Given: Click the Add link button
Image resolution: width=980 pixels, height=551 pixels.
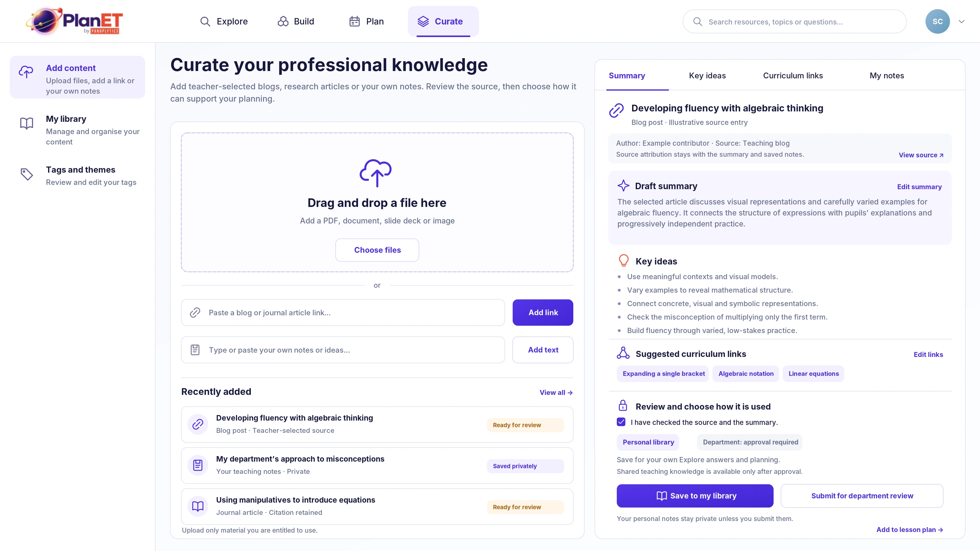Looking at the screenshot, I should [543, 313].
